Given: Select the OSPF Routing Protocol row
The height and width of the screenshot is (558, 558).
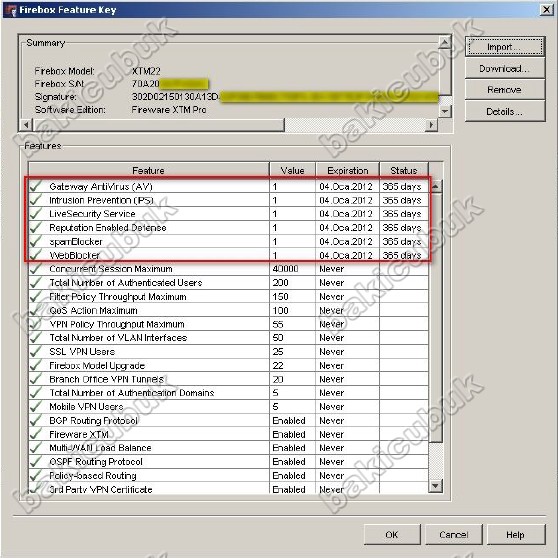Looking at the screenshot, I should click(228, 462).
